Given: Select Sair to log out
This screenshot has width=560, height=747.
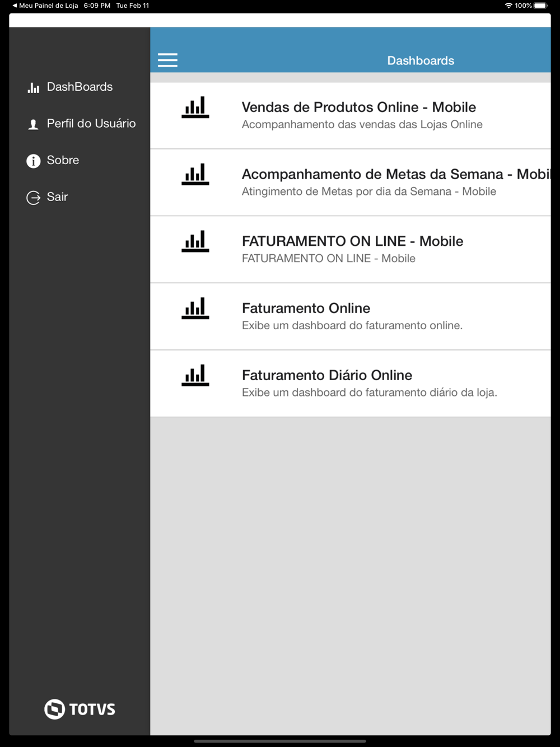Looking at the screenshot, I should pos(57,197).
